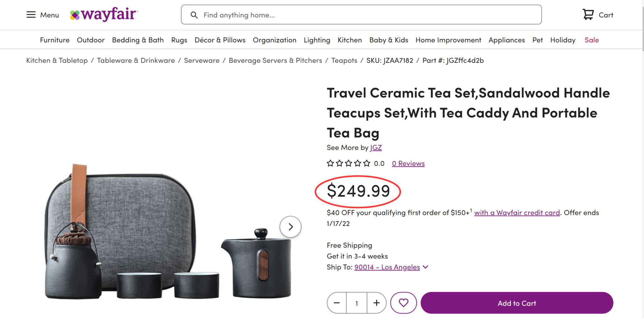
Task: Open the Kitchen category menu
Action: pos(350,40)
